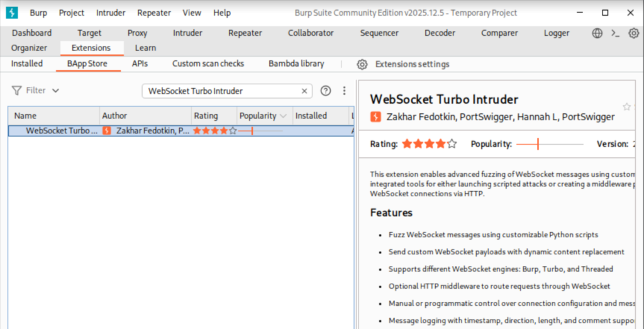Click the Extensions settings gear icon
644x329 pixels.
362,64
